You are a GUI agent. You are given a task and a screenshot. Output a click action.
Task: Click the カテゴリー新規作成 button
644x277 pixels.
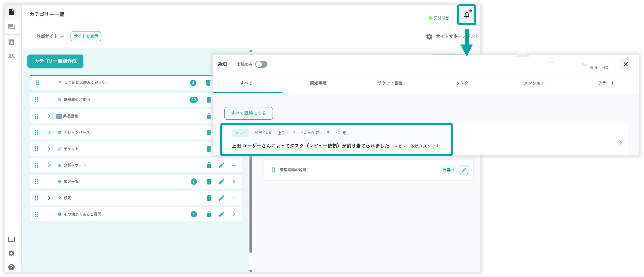[x=55, y=61]
